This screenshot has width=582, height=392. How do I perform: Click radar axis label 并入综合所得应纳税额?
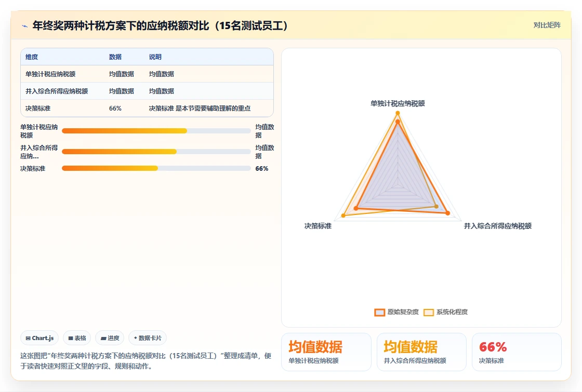497,226
